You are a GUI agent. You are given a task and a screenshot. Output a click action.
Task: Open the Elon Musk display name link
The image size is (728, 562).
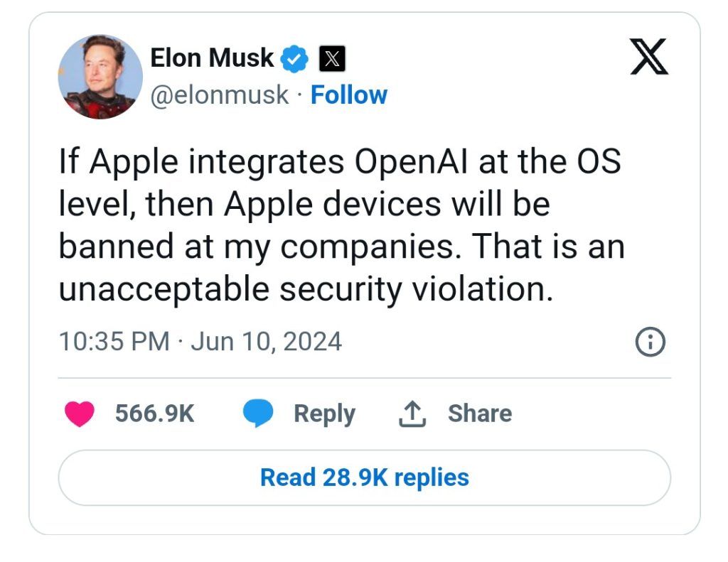212,58
